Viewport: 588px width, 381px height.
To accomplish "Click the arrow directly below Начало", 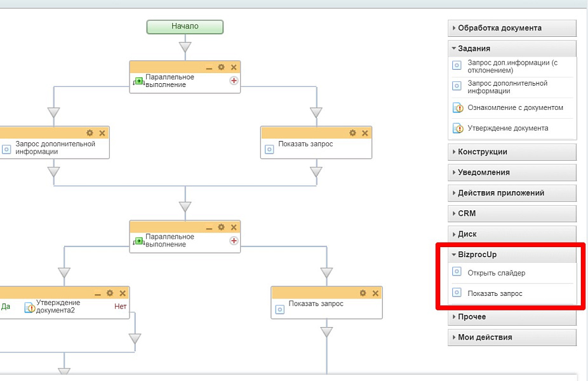I will tap(185, 46).
